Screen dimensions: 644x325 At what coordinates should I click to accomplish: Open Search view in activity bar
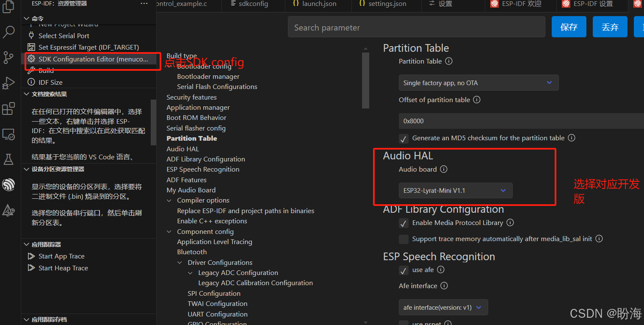8,32
